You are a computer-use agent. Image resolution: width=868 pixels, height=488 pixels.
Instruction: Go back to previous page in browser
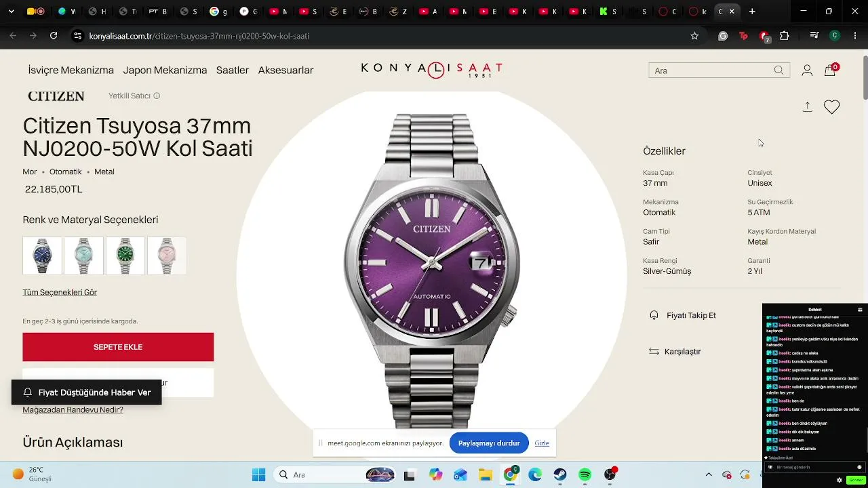coord(12,36)
